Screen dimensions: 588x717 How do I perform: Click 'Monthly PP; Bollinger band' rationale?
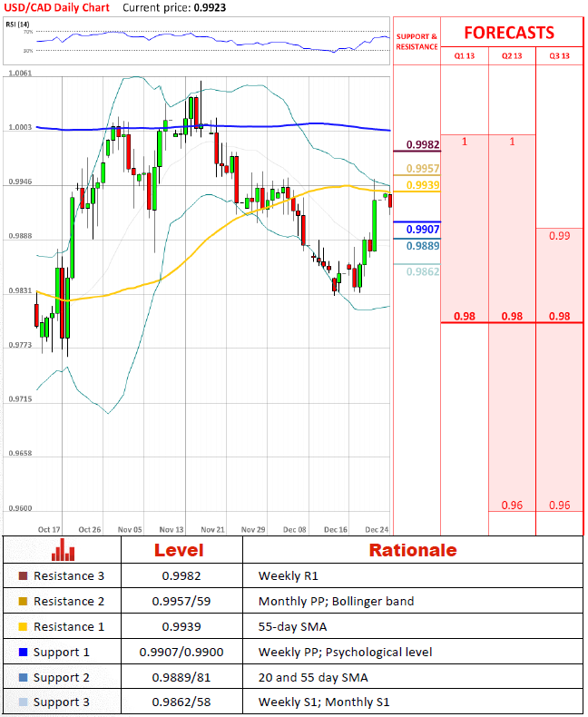336,601
